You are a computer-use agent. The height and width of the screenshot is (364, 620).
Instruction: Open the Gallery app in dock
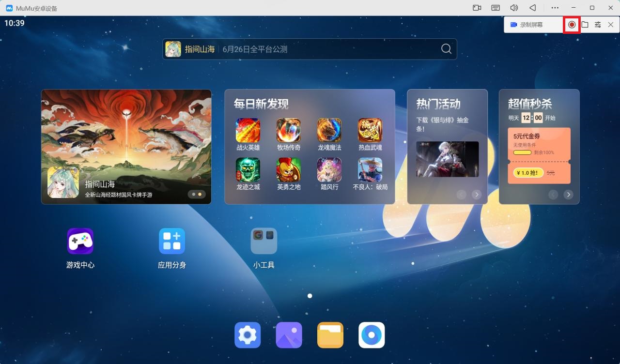(x=289, y=335)
